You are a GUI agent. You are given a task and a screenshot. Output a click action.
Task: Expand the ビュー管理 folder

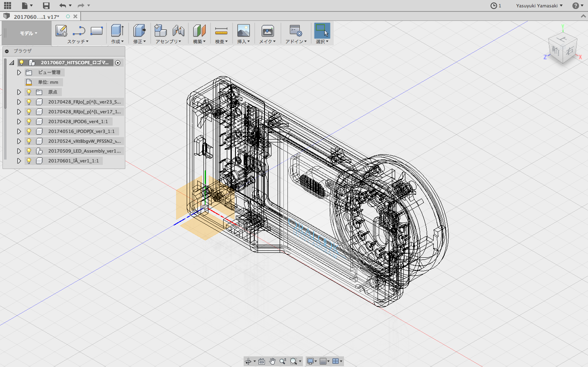[x=19, y=72]
